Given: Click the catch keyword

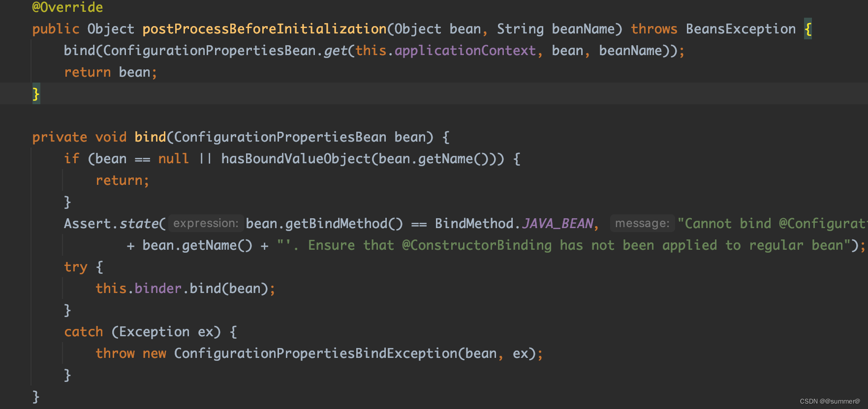Looking at the screenshot, I should (83, 332).
